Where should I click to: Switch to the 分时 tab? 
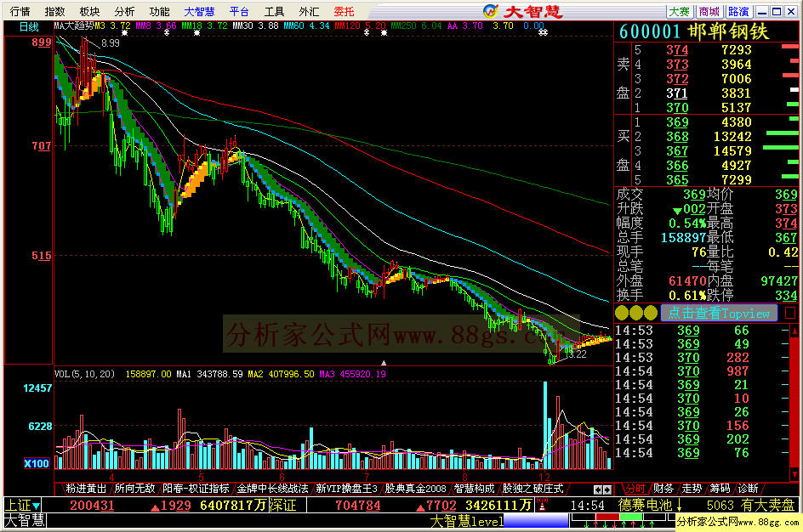pyautogui.click(x=635, y=489)
